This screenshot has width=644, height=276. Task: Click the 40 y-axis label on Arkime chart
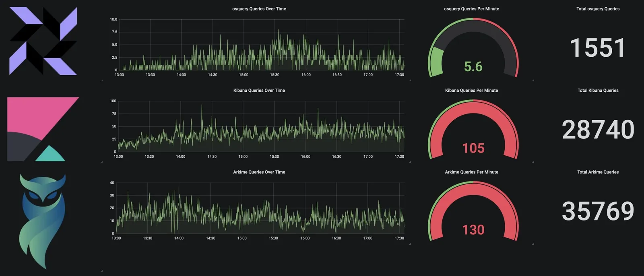[112, 183]
